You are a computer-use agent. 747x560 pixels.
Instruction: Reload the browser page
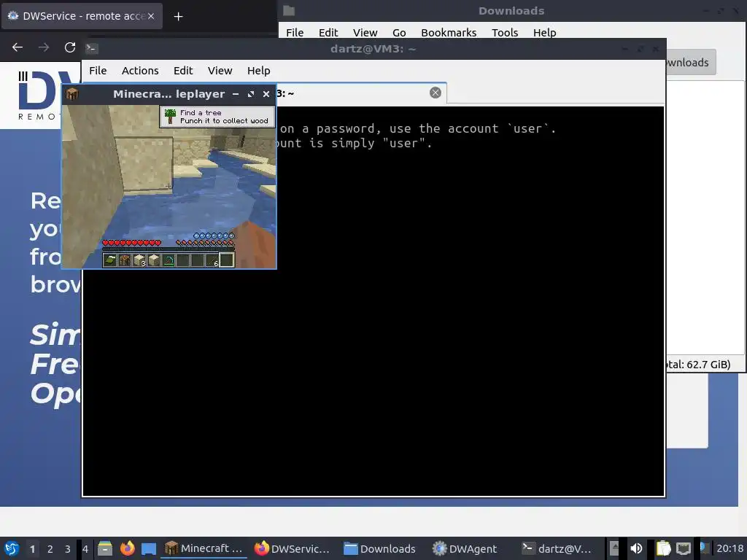[70, 47]
